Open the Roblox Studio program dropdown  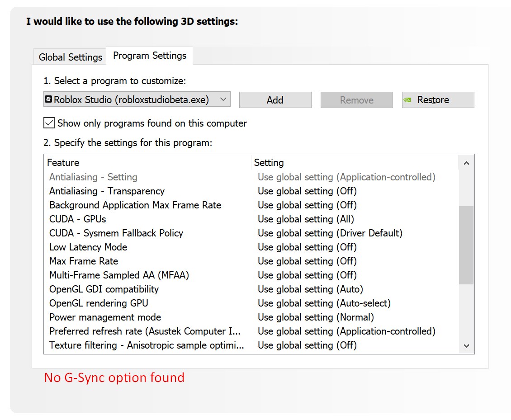[137, 99]
